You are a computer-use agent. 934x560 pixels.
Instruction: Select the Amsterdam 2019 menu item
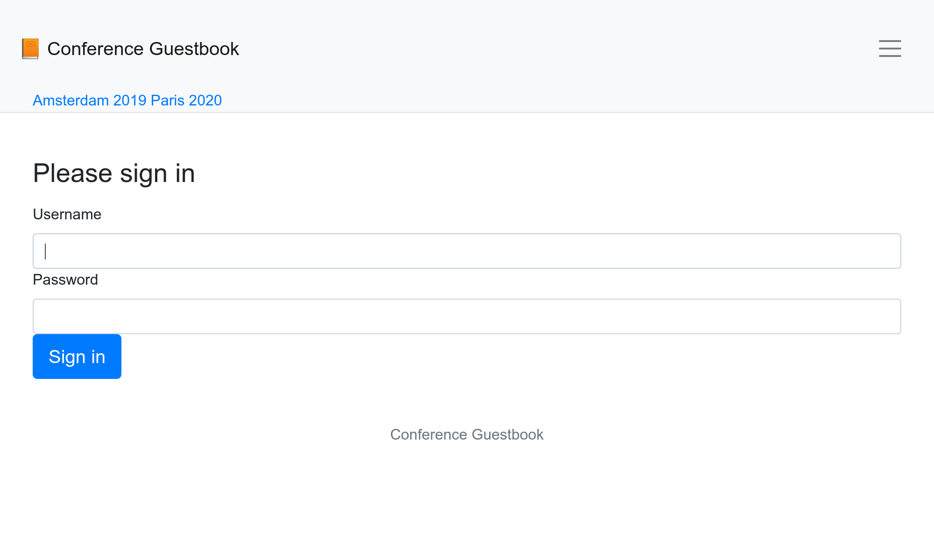point(90,100)
